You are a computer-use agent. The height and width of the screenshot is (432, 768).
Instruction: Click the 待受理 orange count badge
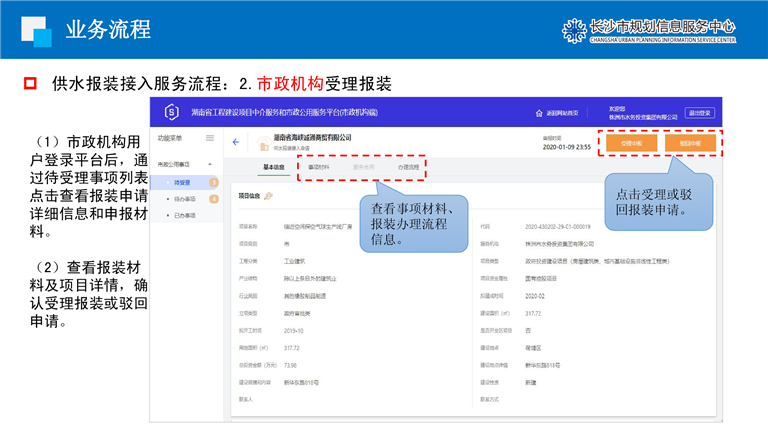213,183
